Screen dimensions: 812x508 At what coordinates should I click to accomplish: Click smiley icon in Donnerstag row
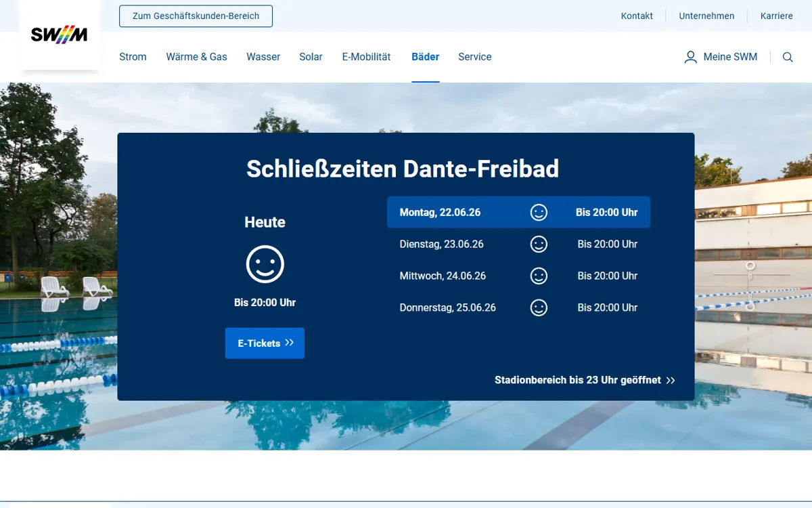tap(539, 308)
